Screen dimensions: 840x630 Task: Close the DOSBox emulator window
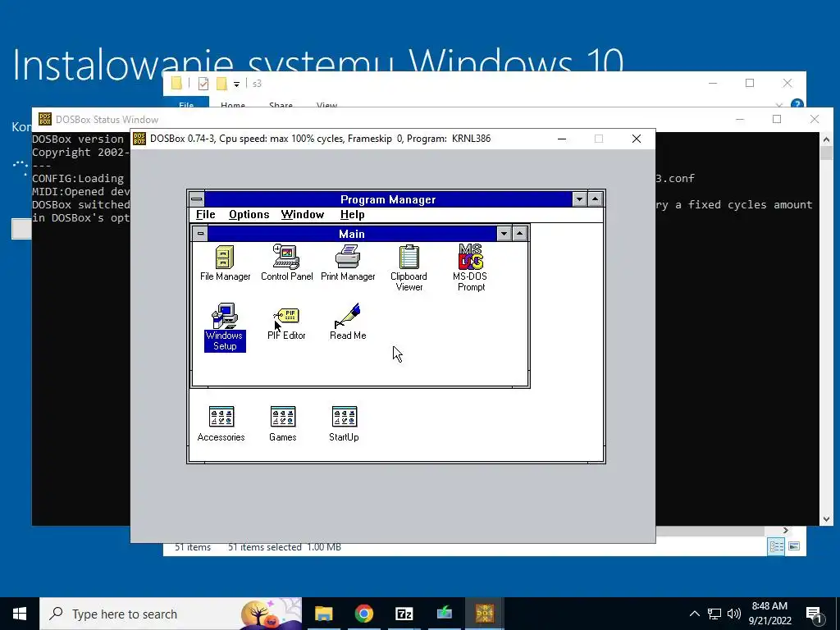[637, 139]
